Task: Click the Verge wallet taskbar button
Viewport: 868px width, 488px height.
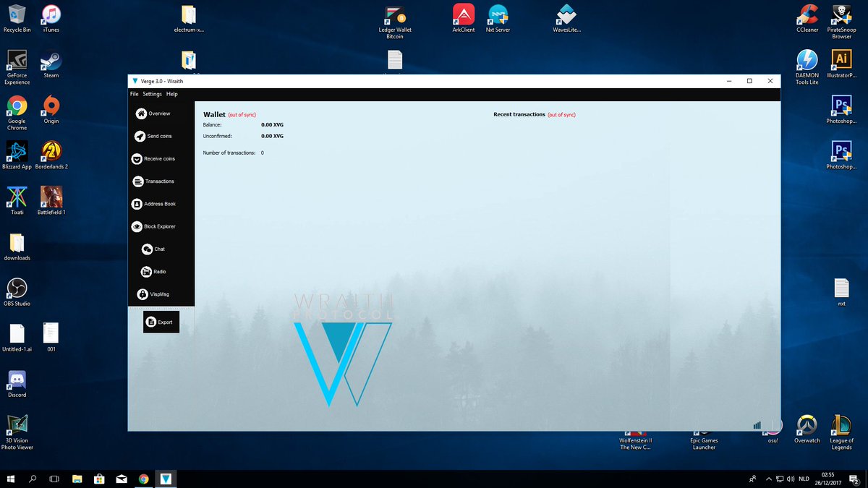Action: (x=166, y=479)
